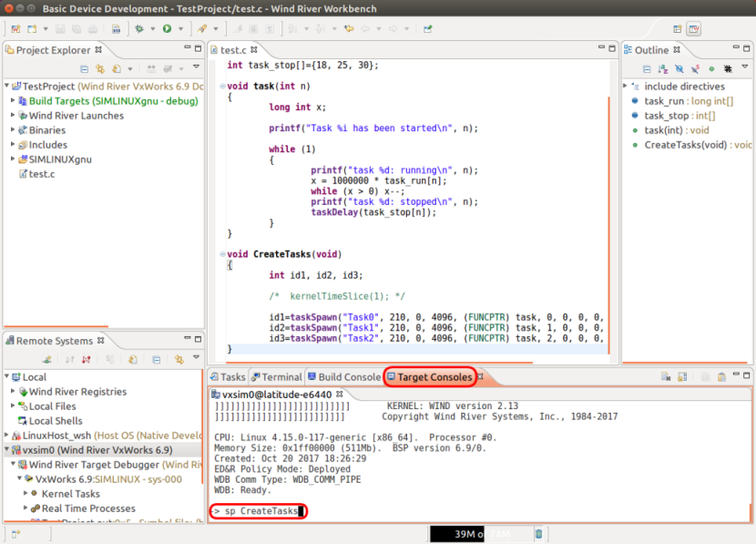This screenshot has width=756, height=544.
Task: Collapse the Local node in Remote Systems
Action: [x=6, y=376]
